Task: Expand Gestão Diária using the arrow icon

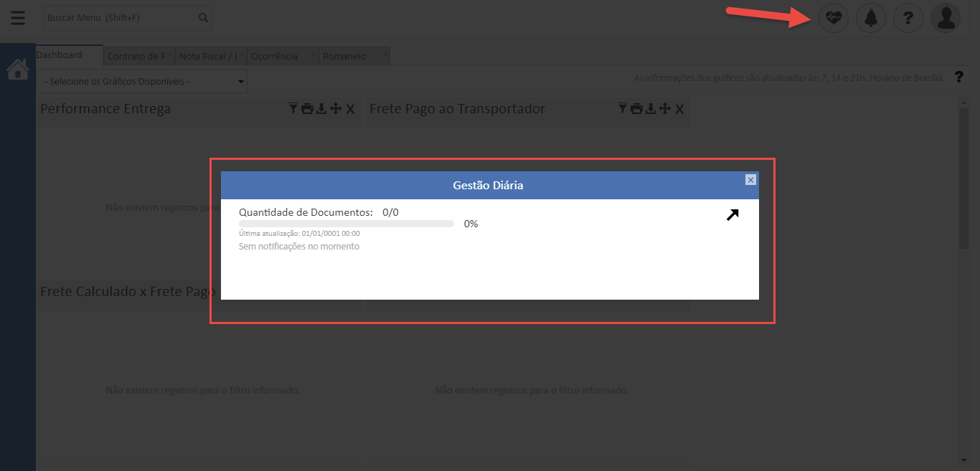Action: click(x=732, y=214)
